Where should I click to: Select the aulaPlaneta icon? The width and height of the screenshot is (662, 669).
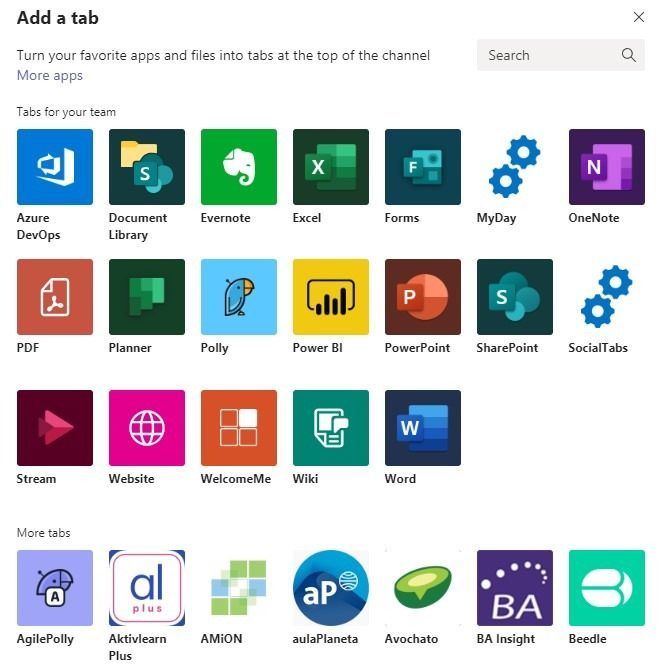[331, 588]
